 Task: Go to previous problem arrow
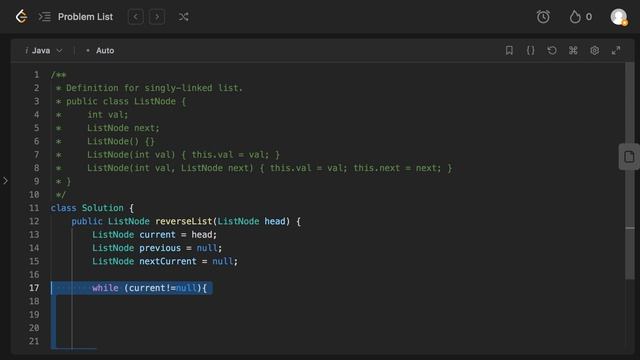coord(136,17)
